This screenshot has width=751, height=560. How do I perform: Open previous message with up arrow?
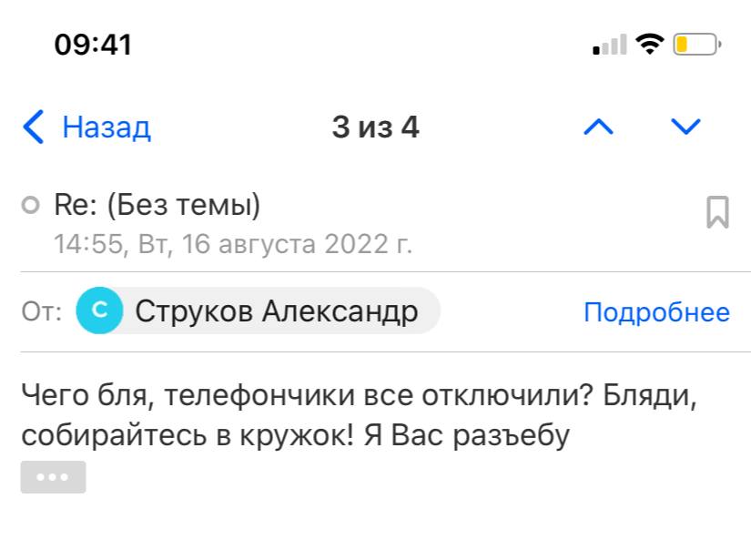coord(598,127)
